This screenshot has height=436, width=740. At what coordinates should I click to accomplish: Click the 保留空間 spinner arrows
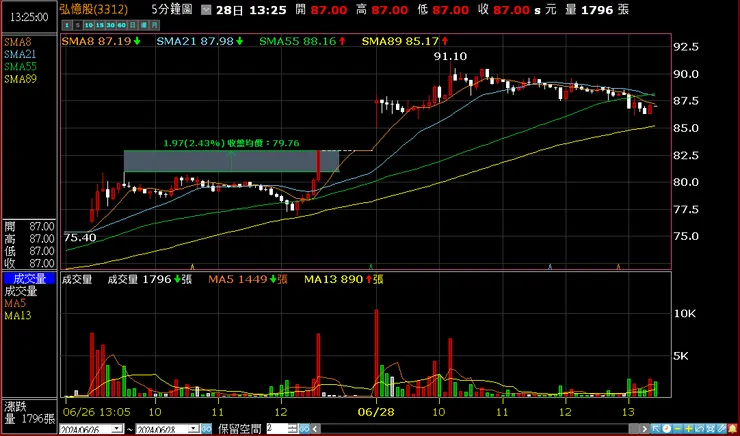(x=293, y=429)
